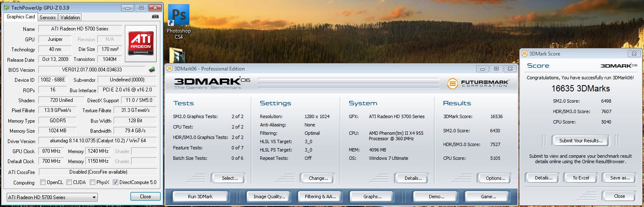The width and height of the screenshot is (644, 207).
Task: Click Submit Your Results... button
Action: [x=580, y=141]
